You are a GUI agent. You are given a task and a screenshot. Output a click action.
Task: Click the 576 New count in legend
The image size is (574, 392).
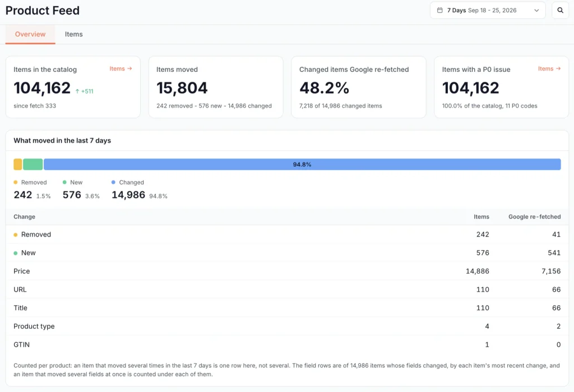coord(72,195)
